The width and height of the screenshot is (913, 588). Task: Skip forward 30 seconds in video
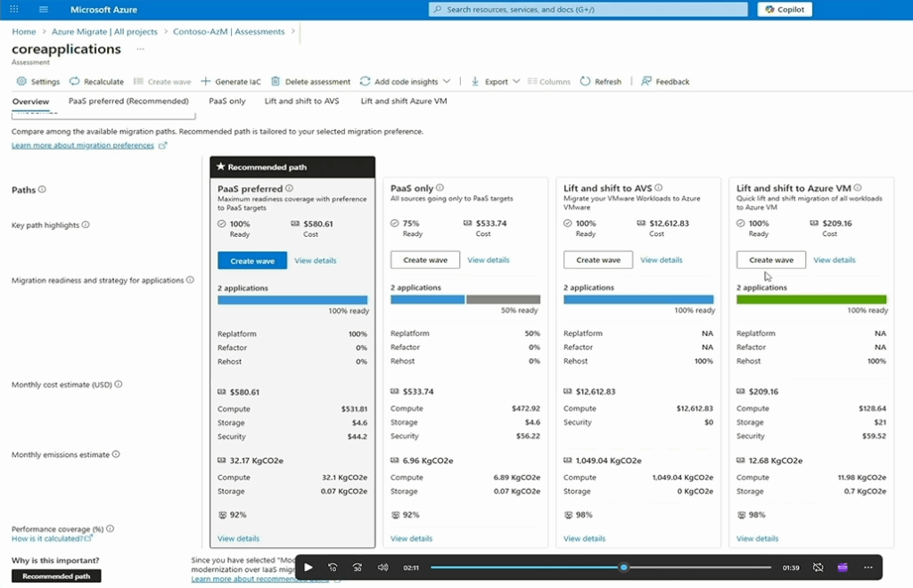point(358,568)
